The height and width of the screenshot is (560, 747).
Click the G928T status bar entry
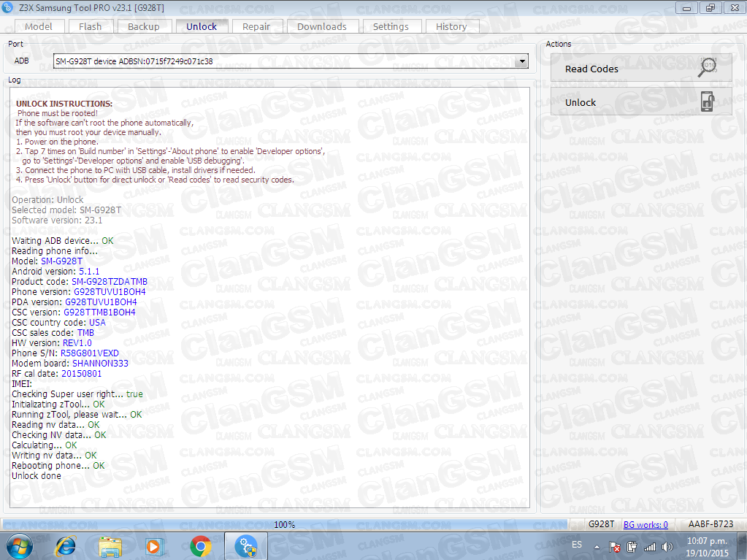(601, 524)
